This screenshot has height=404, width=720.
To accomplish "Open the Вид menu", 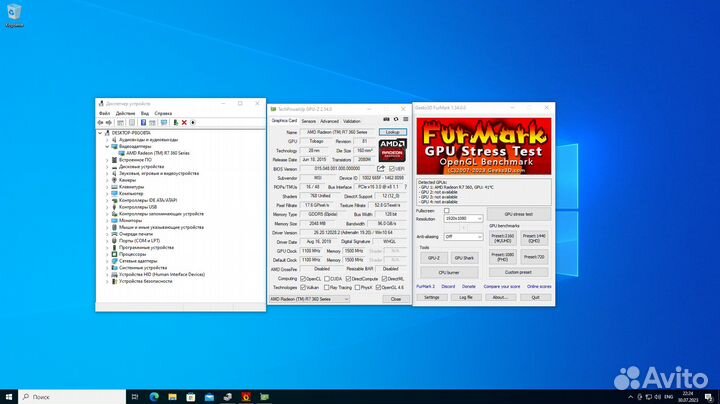I will [145, 113].
